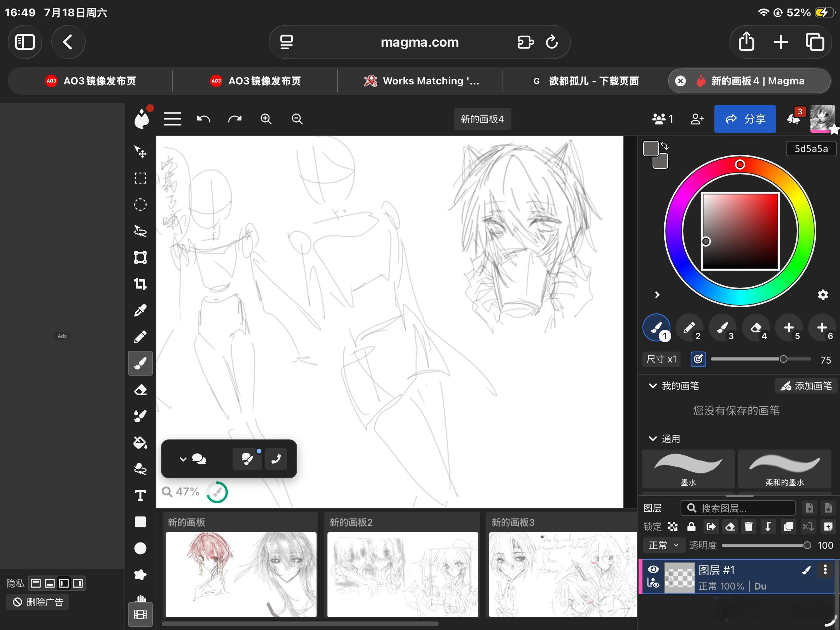
Task: Select the rectangle shape tool
Action: click(x=140, y=522)
